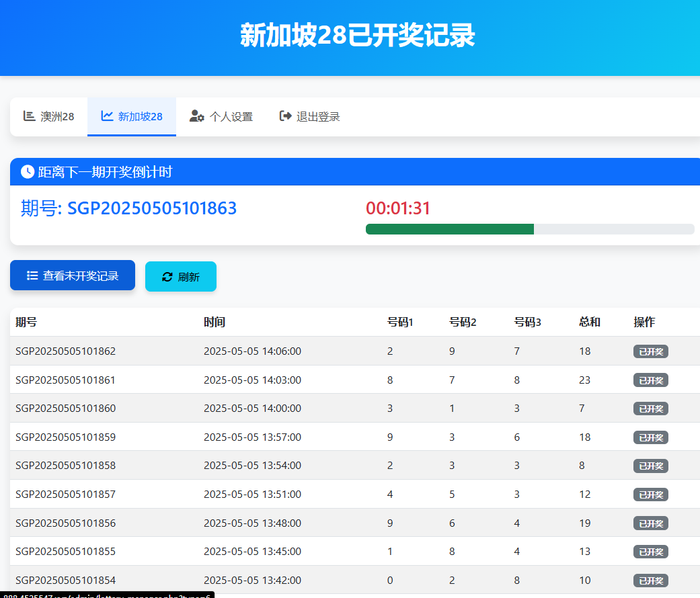The height and width of the screenshot is (598, 700).
Task: Click the 号码3 column header
Action: click(x=528, y=322)
